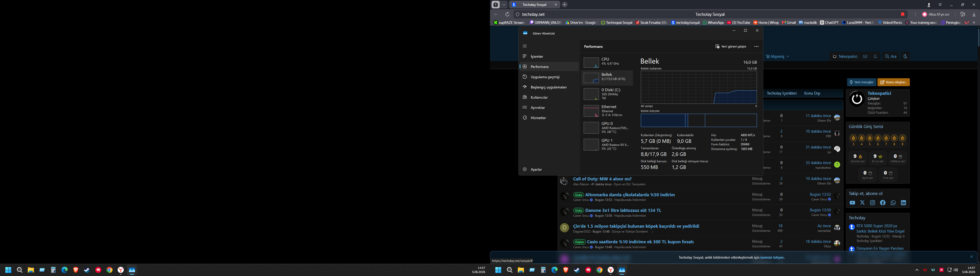
Task: Select CPU performance graph item
Action: coord(607,62)
